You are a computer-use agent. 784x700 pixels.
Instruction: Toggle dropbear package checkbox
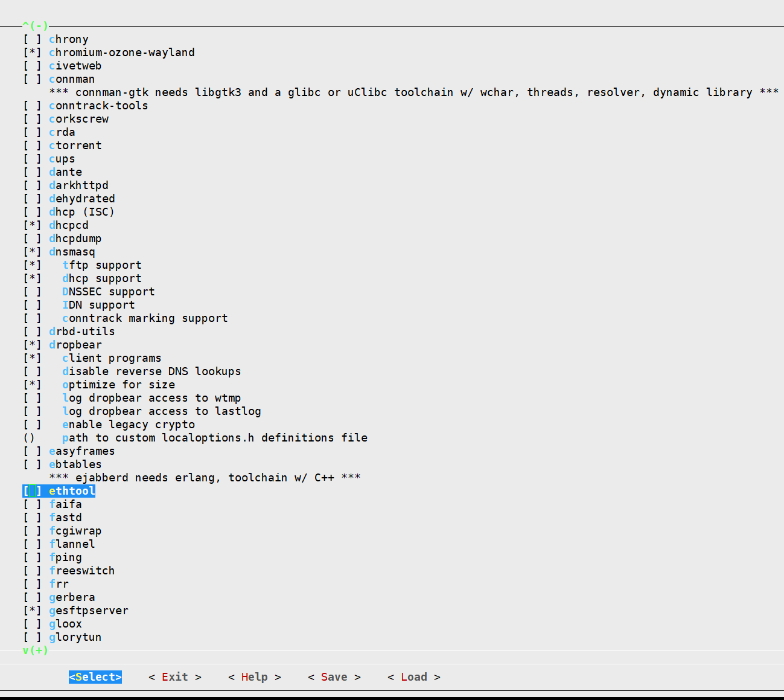coord(32,345)
